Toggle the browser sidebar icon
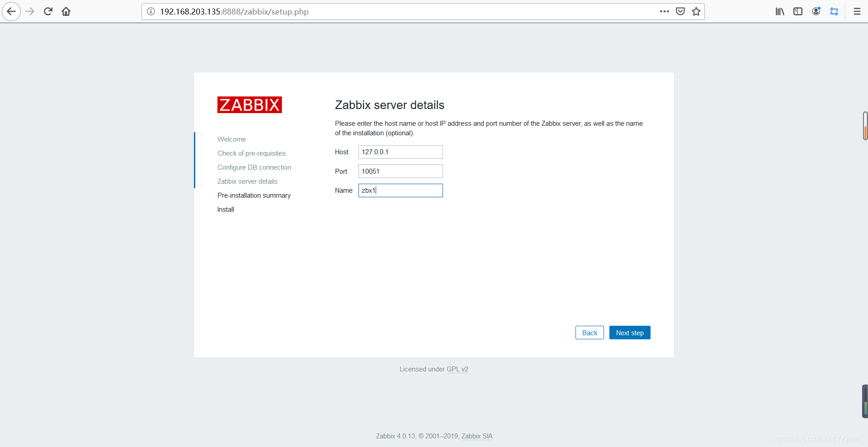This screenshot has width=868, height=447. coord(798,11)
